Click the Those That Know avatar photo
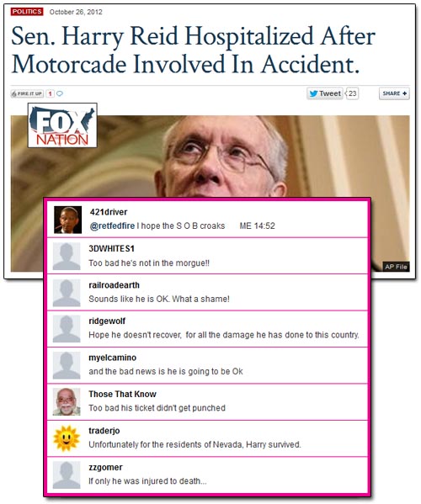This screenshot has height=504, width=421. pyautogui.click(x=67, y=402)
